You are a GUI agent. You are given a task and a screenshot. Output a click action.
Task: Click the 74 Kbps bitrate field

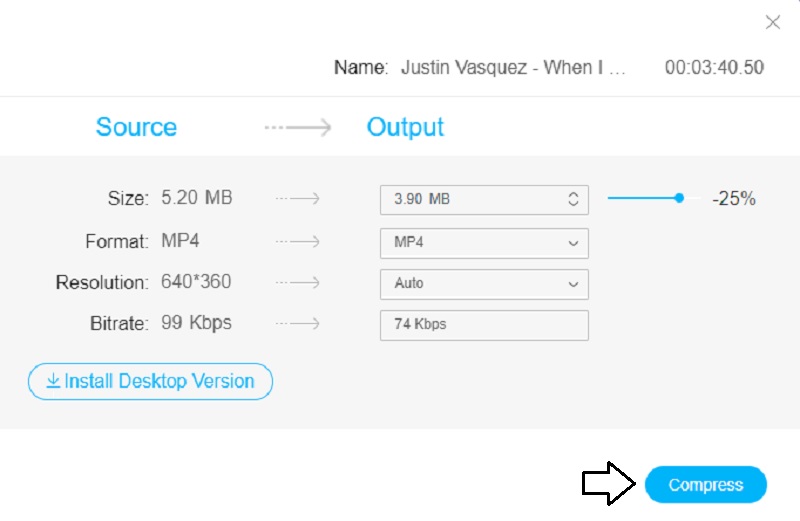[x=484, y=325]
